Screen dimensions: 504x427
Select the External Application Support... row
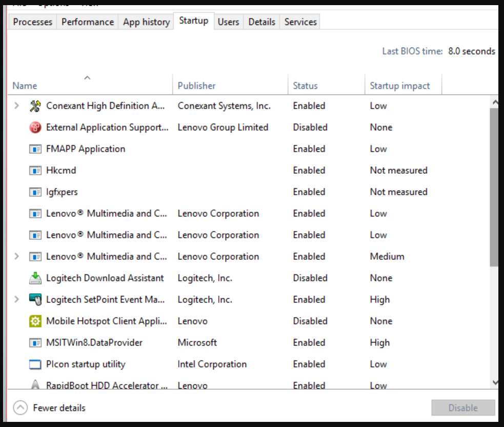249,127
